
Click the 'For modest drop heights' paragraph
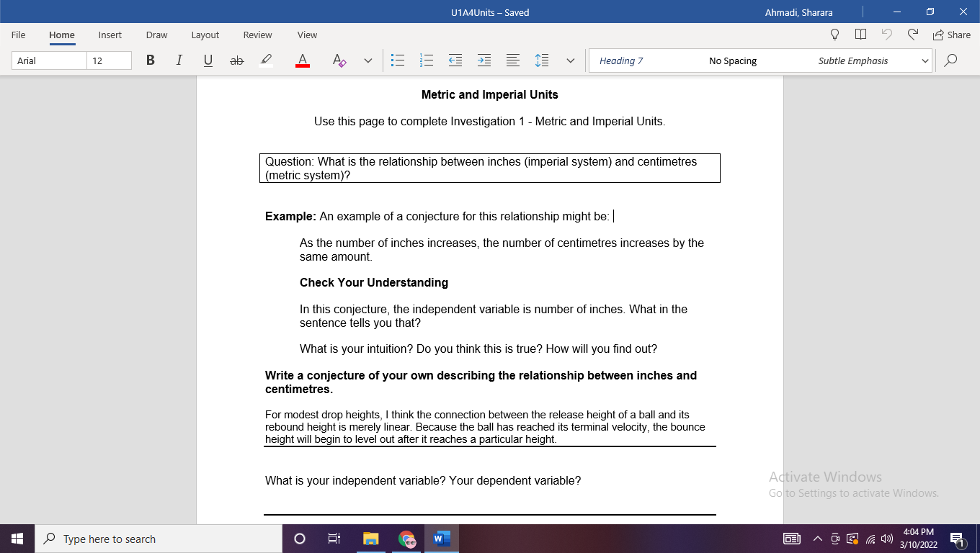(x=485, y=427)
